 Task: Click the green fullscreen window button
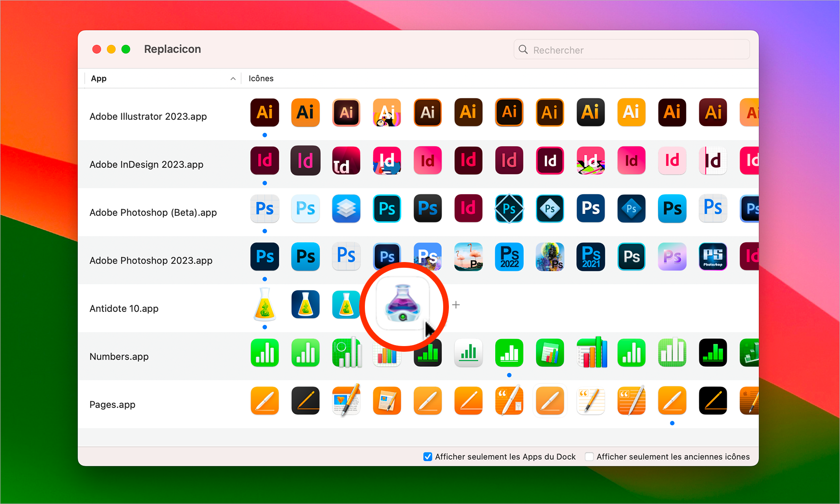tap(126, 49)
